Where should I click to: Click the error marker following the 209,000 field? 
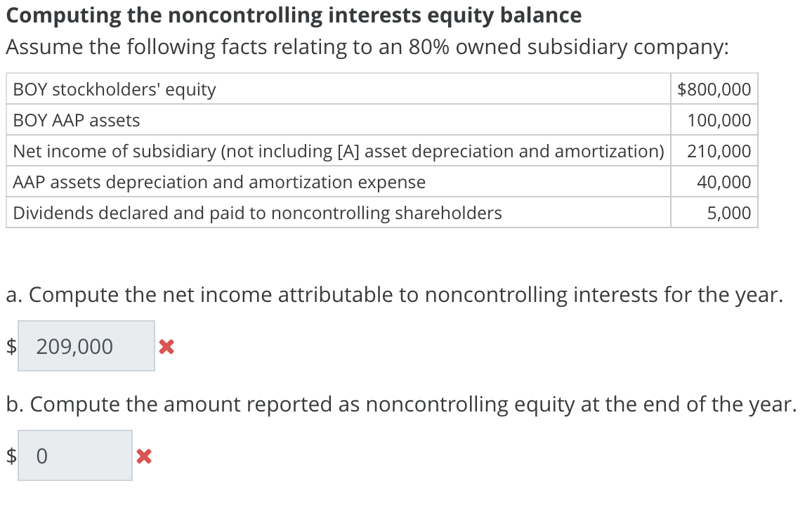click(166, 345)
